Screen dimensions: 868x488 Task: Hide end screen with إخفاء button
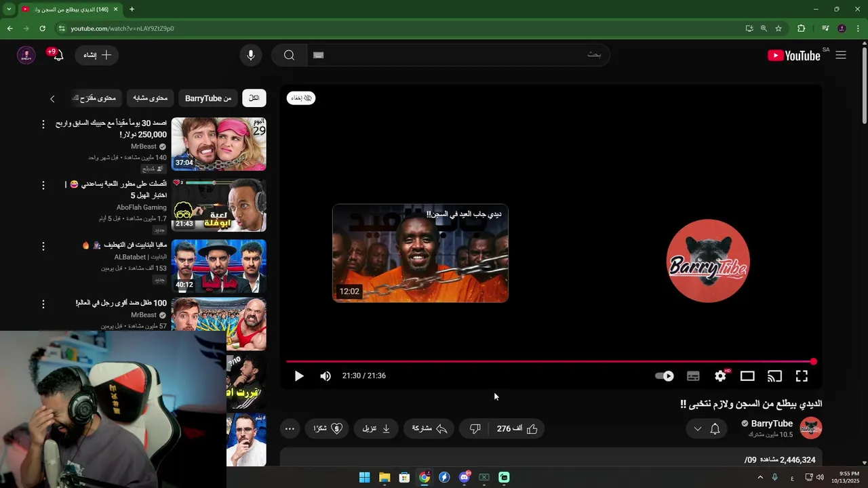pyautogui.click(x=301, y=98)
